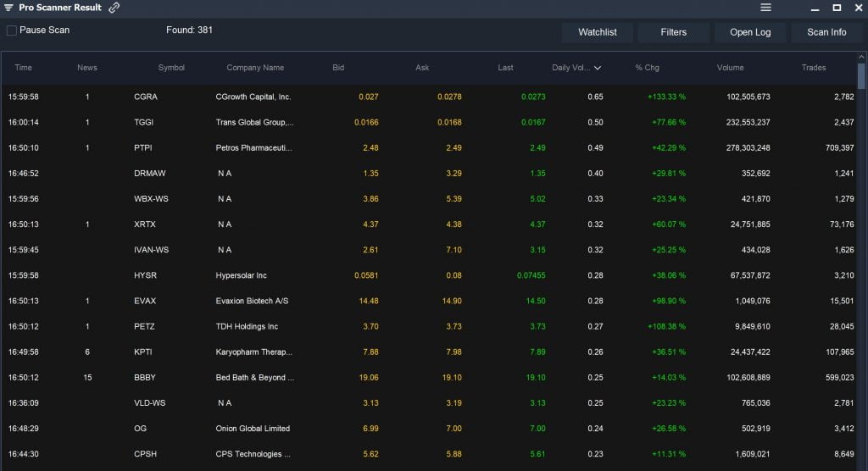Expand the Daily Vol column sort arrow

click(x=598, y=68)
